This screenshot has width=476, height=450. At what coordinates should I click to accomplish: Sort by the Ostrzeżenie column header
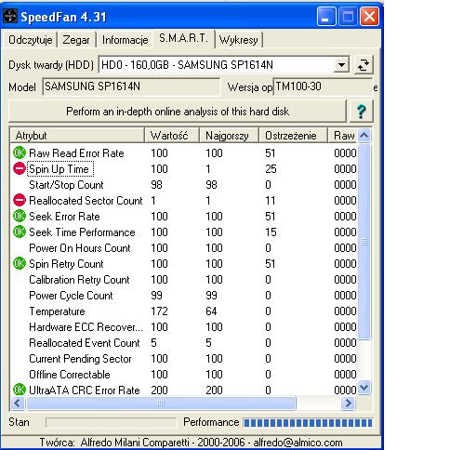point(293,136)
